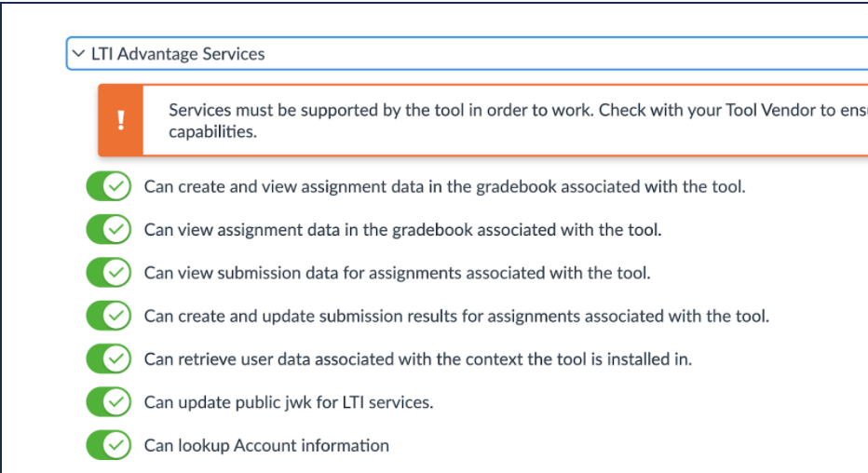Turn off the view assignment data toggle
The width and height of the screenshot is (868, 473).
click(x=109, y=229)
